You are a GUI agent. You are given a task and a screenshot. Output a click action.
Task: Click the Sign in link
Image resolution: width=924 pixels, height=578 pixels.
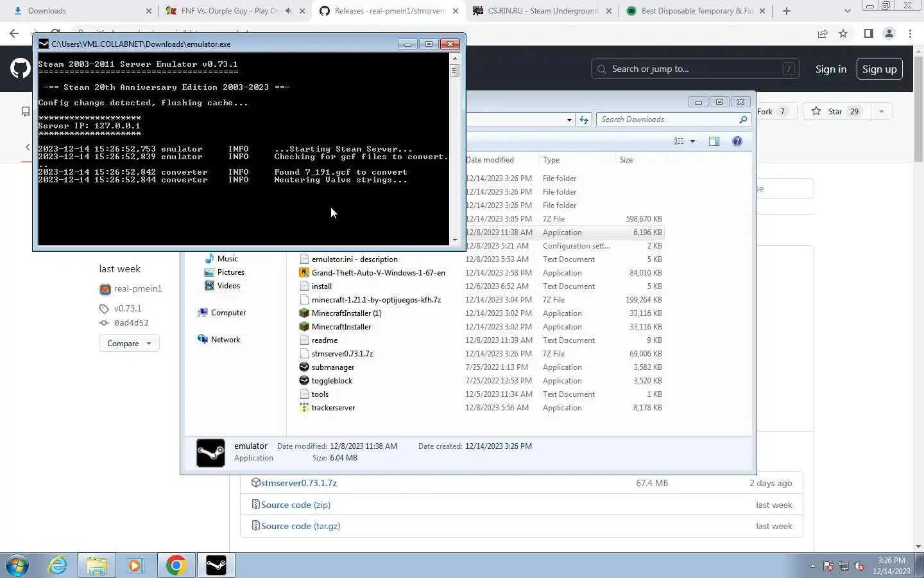[x=831, y=69]
